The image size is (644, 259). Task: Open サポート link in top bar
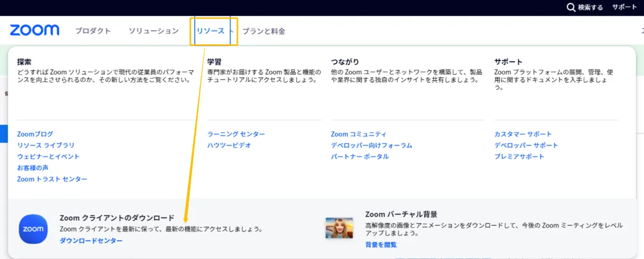(624, 8)
